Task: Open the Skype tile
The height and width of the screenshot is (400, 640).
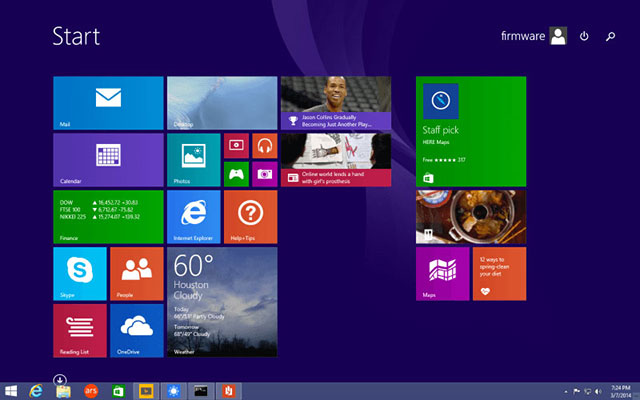Action: [x=79, y=274]
